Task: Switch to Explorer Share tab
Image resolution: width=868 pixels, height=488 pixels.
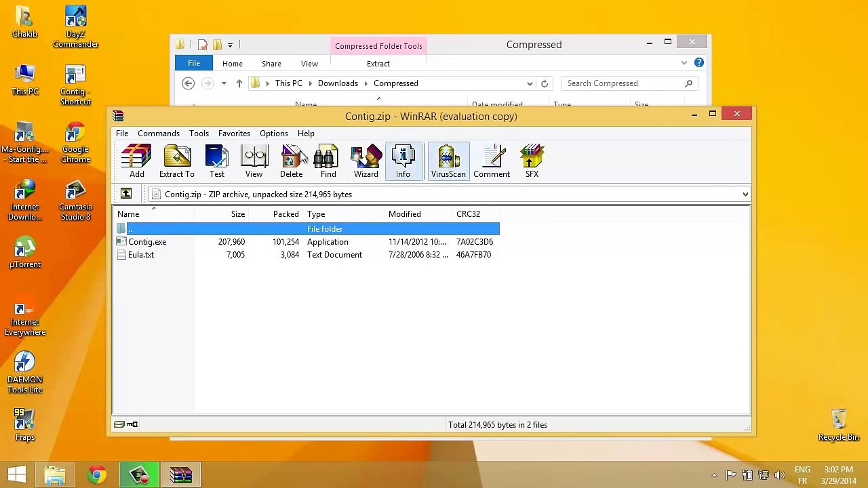Action: (271, 64)
